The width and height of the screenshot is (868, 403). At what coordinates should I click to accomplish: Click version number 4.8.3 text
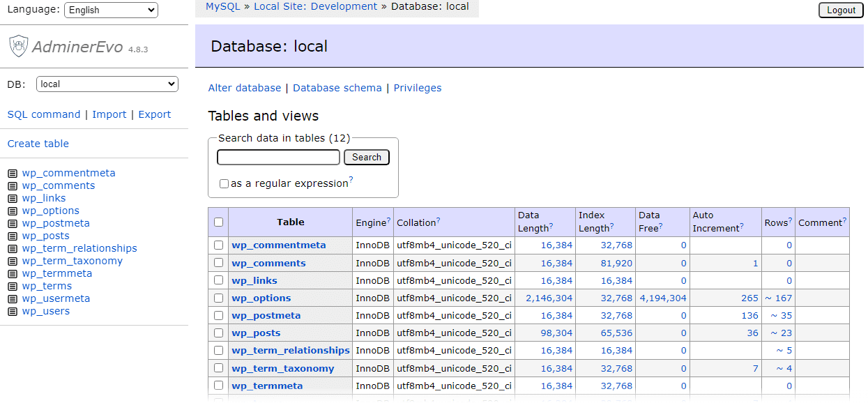[x=138, y=50]
